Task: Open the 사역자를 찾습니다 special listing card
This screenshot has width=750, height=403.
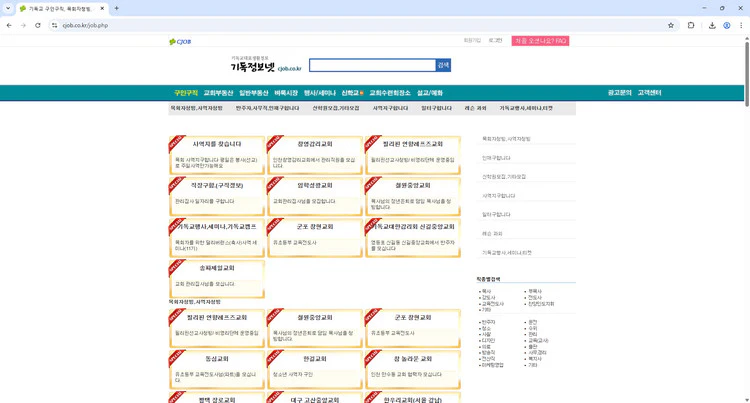Action: pyautogui.click(x=216, y=155)
